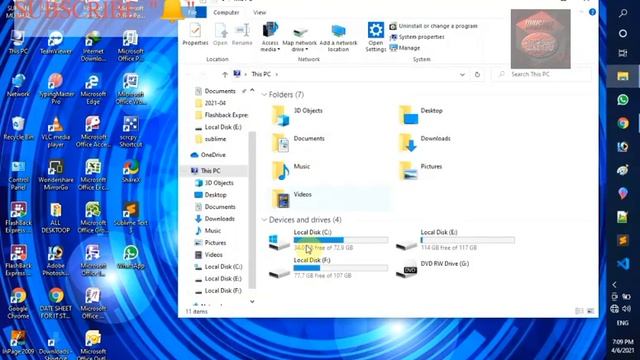
Task: Open System properties from the ribbon
Action: tap(417, 37)
